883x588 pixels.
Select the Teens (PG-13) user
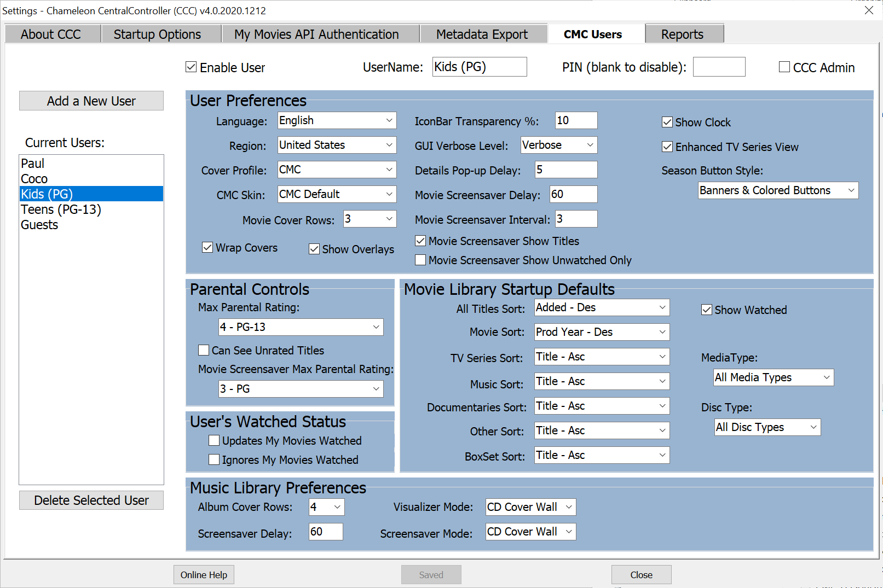(x=91, y=209)
